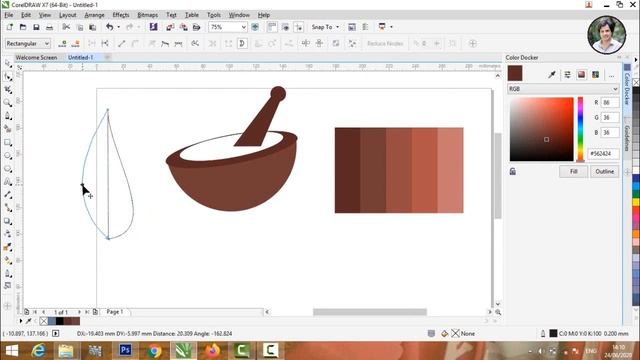The height and width of the screenshot is (360, 640).
Task: Click the vertical hue slider
Action: 580,129
